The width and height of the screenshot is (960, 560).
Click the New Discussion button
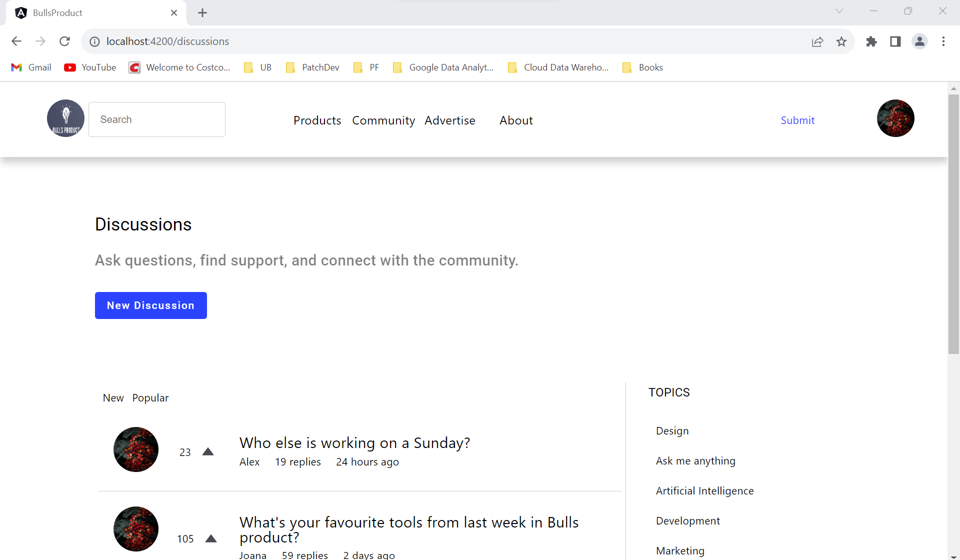pyautogui.click(x=150, y=305)
